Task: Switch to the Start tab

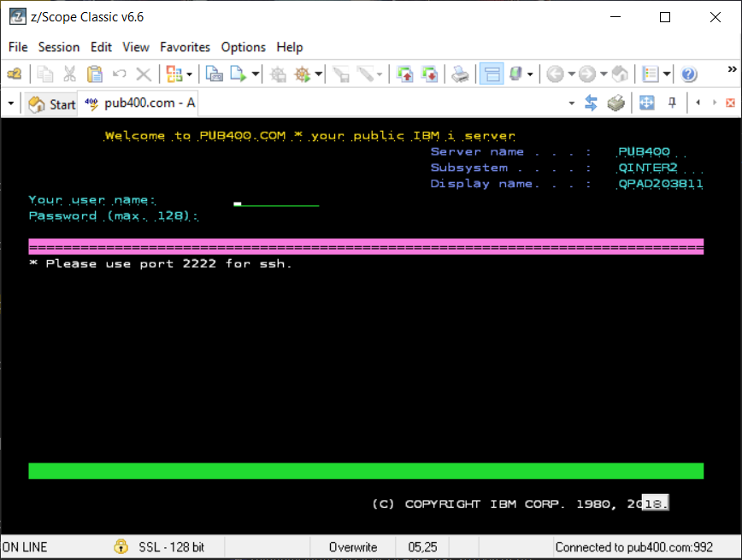Action: (51, 103)
